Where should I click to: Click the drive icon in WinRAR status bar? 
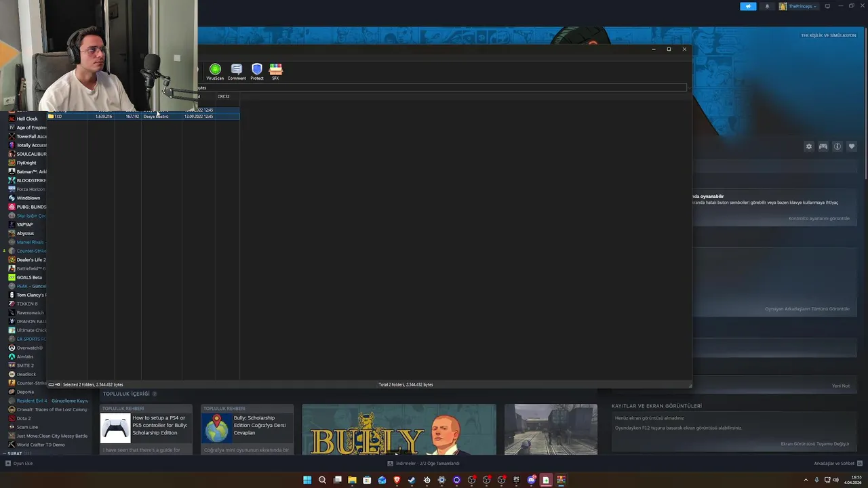[x=51, y=384]
